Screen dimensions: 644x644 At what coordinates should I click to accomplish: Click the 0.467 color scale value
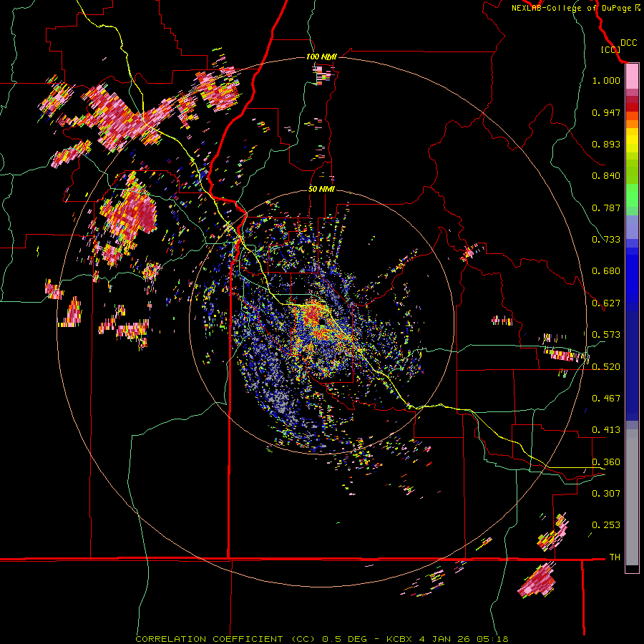pos(606,399)
